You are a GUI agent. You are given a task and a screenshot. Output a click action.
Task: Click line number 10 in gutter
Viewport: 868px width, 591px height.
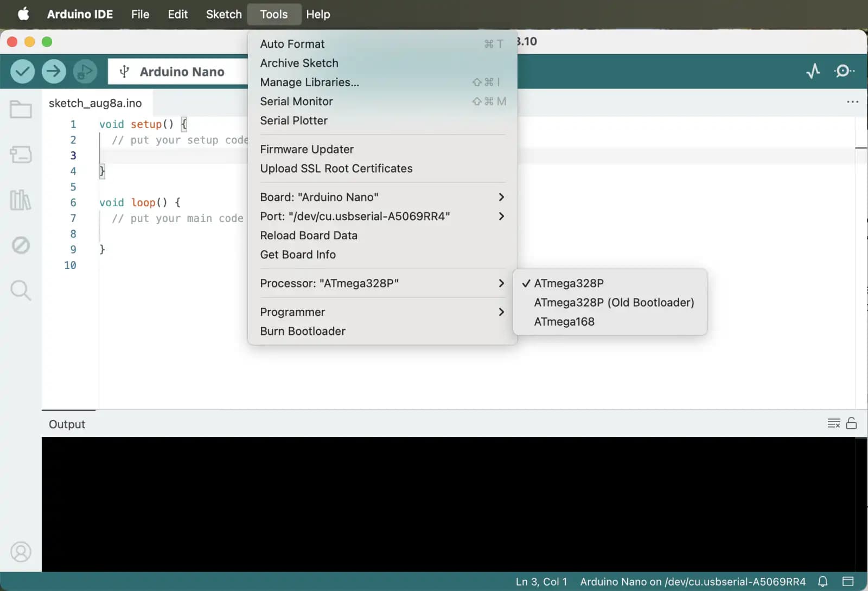70,265
